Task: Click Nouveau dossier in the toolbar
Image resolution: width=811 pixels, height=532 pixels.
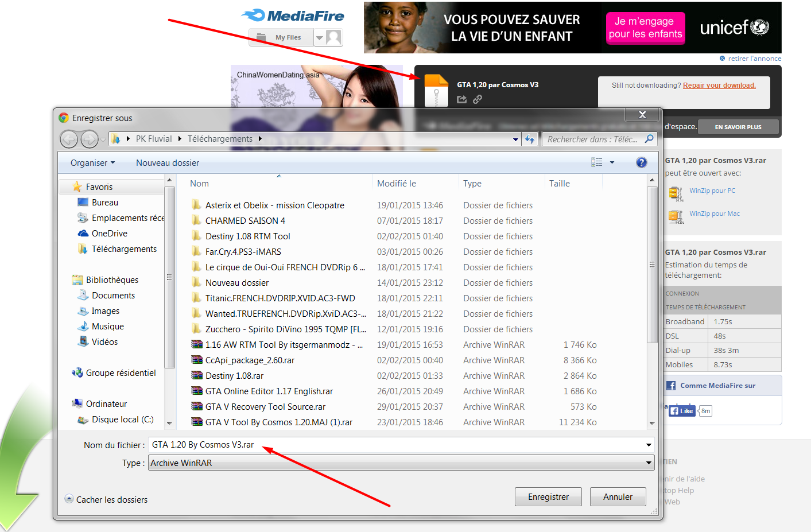Action: [x=168, y=163]
